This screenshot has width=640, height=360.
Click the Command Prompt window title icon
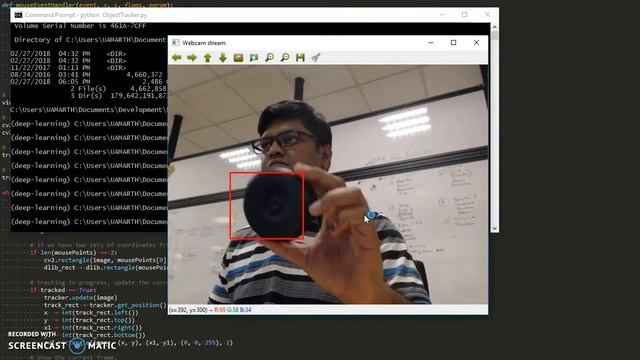18,15
